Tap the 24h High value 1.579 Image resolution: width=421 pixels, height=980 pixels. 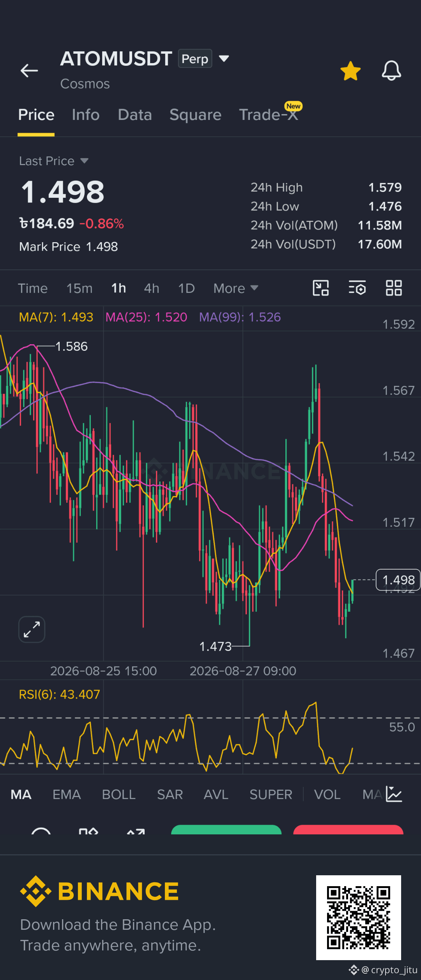385,187
